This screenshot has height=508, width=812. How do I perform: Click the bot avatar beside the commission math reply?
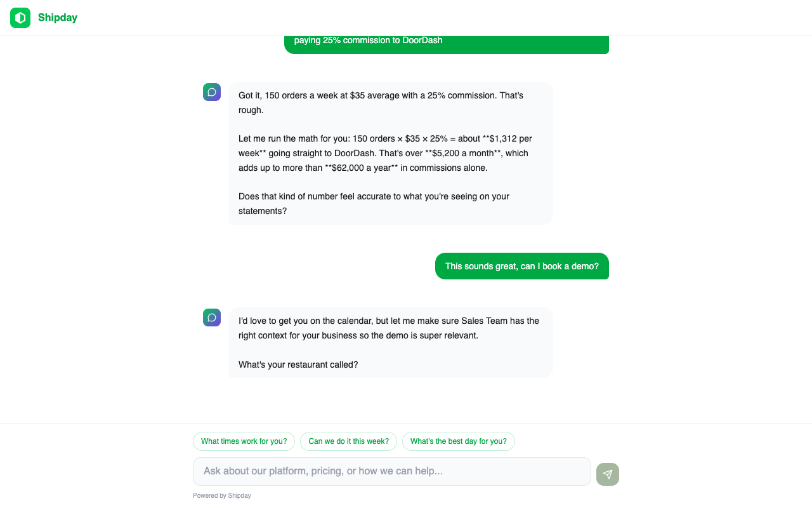click(212, 92)
